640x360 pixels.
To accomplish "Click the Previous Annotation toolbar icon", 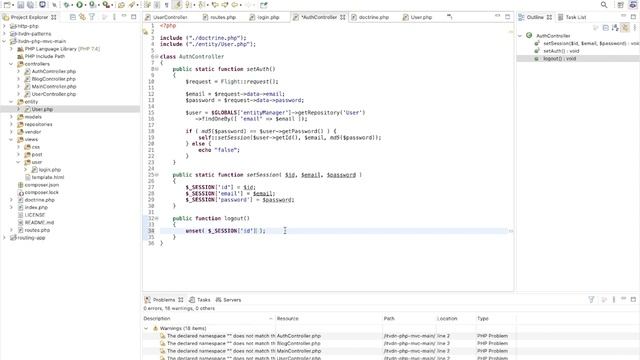I will (x=202, y=5).
